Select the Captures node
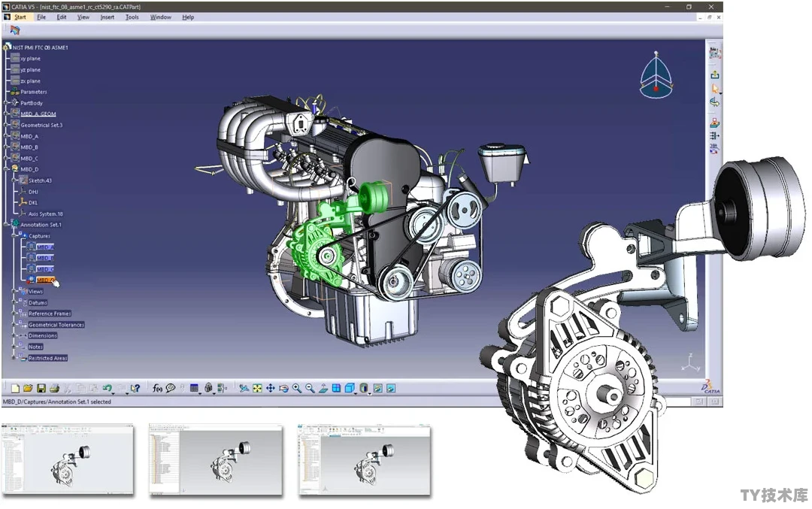Screen dimensions: 812x509 tap(39, 236)
